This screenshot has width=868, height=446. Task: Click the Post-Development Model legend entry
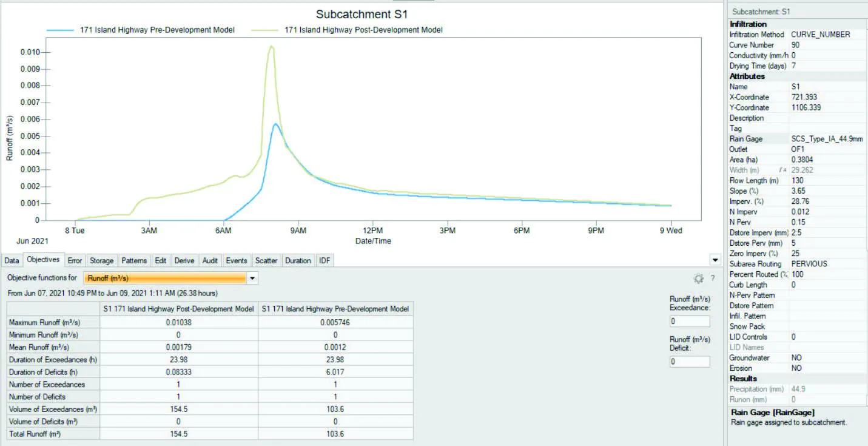point(348,30)
